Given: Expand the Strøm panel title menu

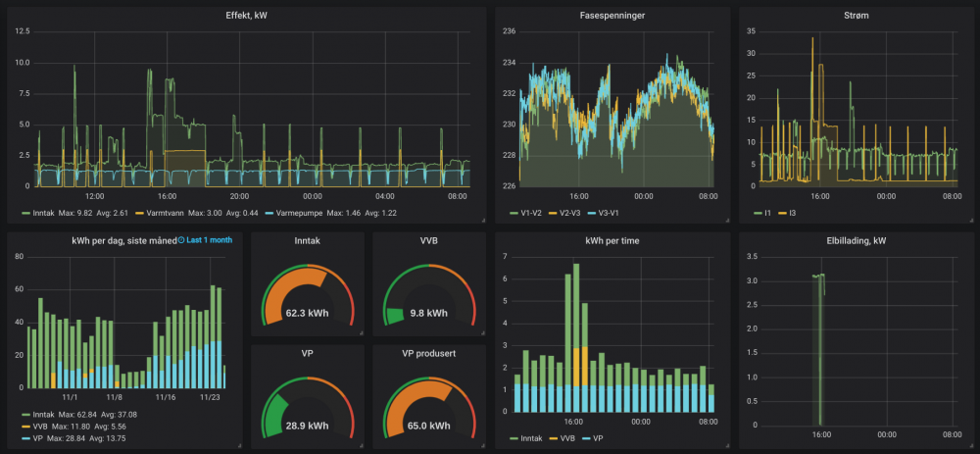Looking at the screenshot, I should click(x=856, y=15).
